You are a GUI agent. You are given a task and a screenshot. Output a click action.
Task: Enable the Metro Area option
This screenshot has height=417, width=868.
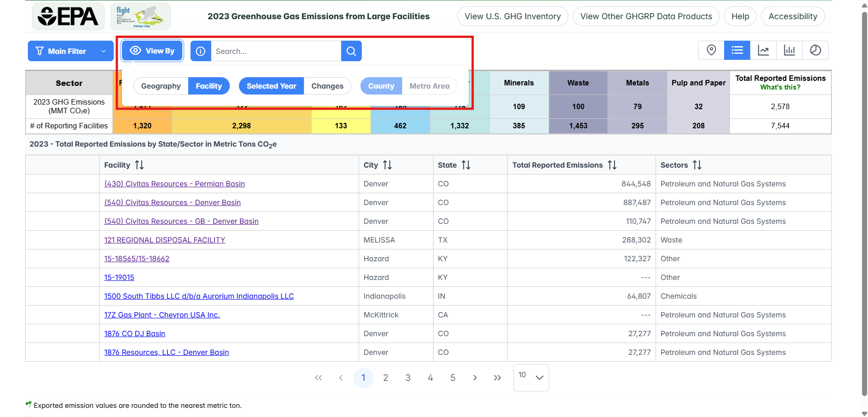pos(429,86)
